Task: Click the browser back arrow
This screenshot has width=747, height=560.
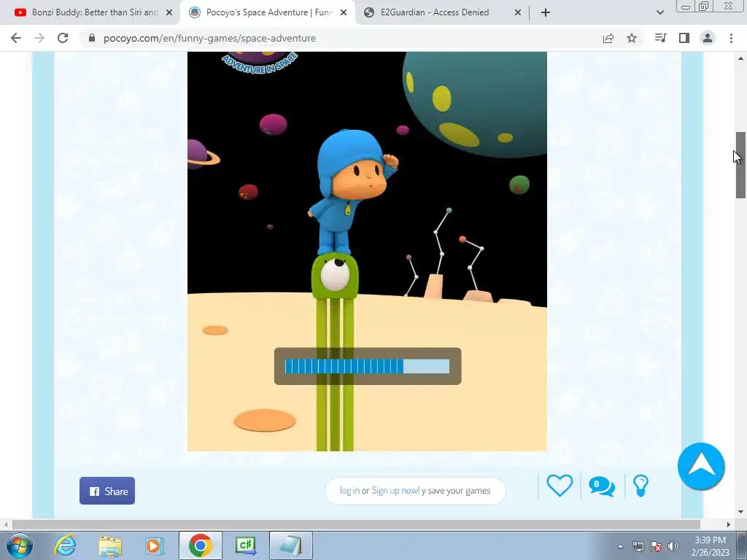Action: tap(16, 38)
